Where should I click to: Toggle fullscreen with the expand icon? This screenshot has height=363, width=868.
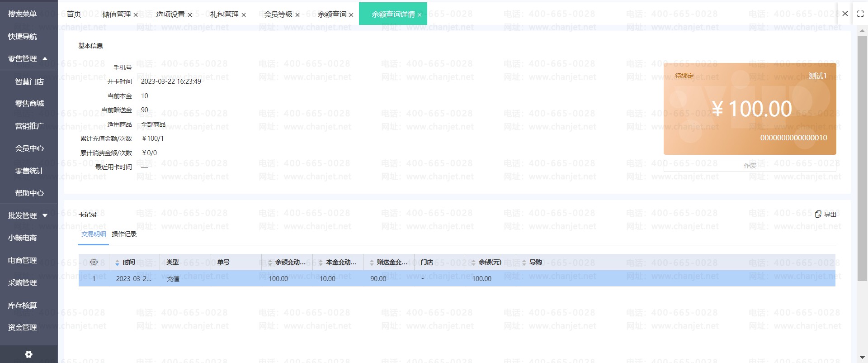pos(860,14)
